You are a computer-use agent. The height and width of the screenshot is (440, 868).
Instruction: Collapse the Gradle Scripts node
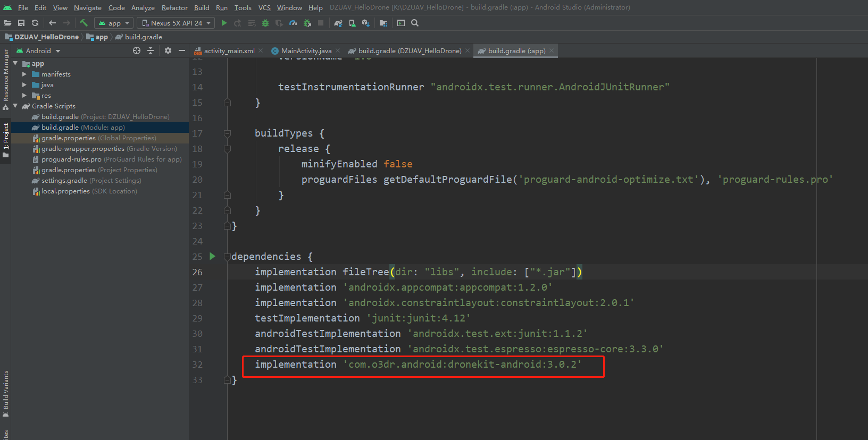pyautogui.click(x=15, y=106)
